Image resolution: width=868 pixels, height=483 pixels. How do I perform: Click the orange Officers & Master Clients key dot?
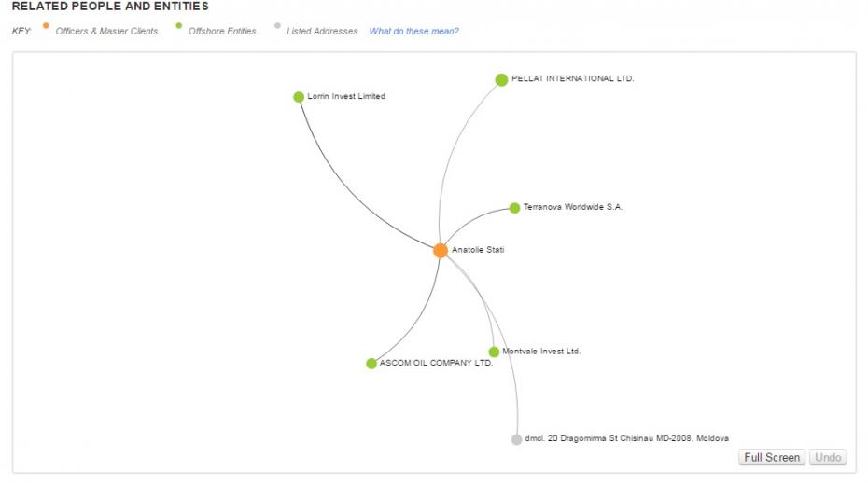(x=46, y=25)
